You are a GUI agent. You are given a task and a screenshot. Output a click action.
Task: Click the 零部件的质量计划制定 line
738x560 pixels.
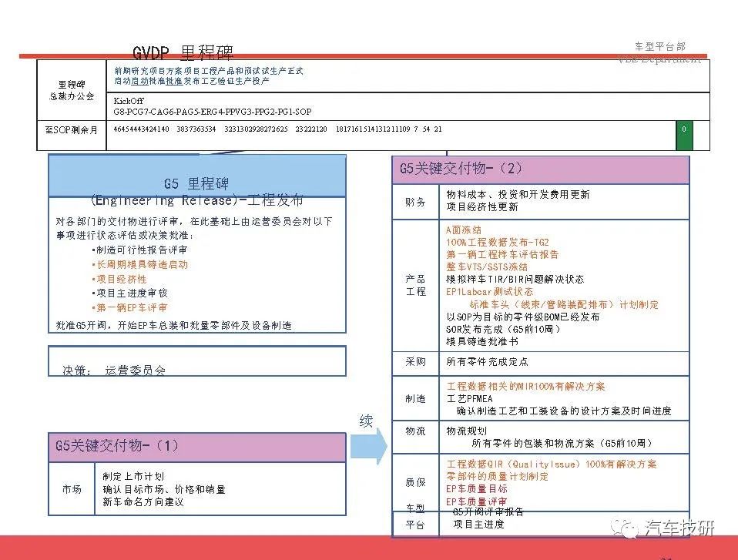coord(497,476)
